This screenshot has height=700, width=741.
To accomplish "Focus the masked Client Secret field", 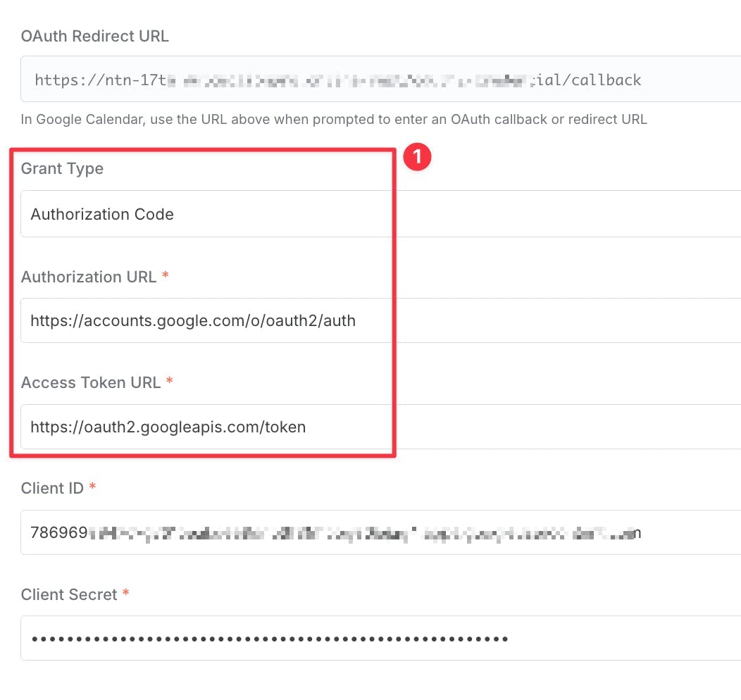I will click(x=380, y=638).
